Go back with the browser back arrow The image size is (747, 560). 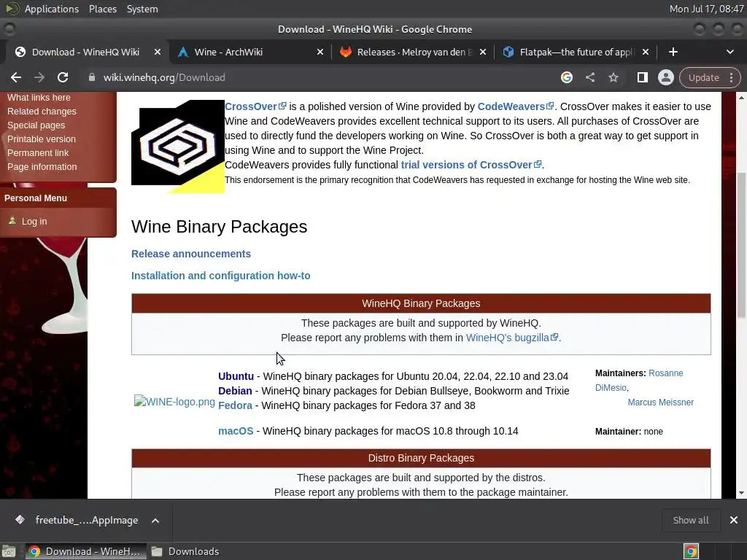(x=16, y=77)
